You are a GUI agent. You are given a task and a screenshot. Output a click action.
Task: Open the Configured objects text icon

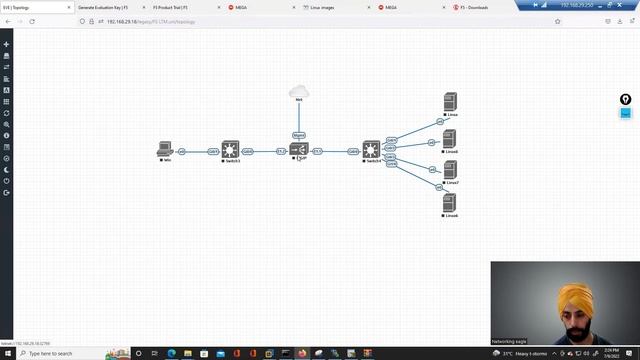(6, 90)
